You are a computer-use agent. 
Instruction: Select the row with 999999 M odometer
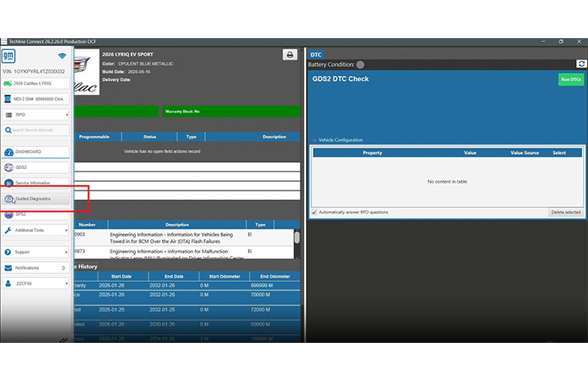(x=187, y=286)
